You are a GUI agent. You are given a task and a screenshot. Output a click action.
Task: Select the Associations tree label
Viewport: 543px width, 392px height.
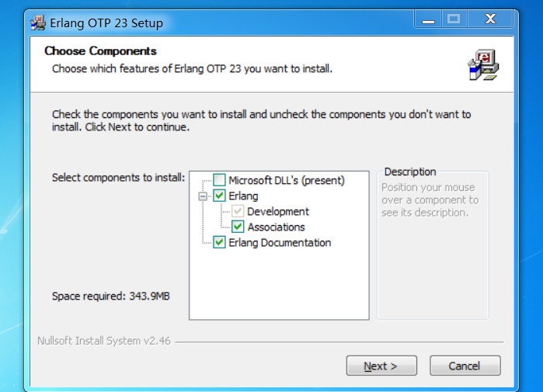(x=276, y=227)
